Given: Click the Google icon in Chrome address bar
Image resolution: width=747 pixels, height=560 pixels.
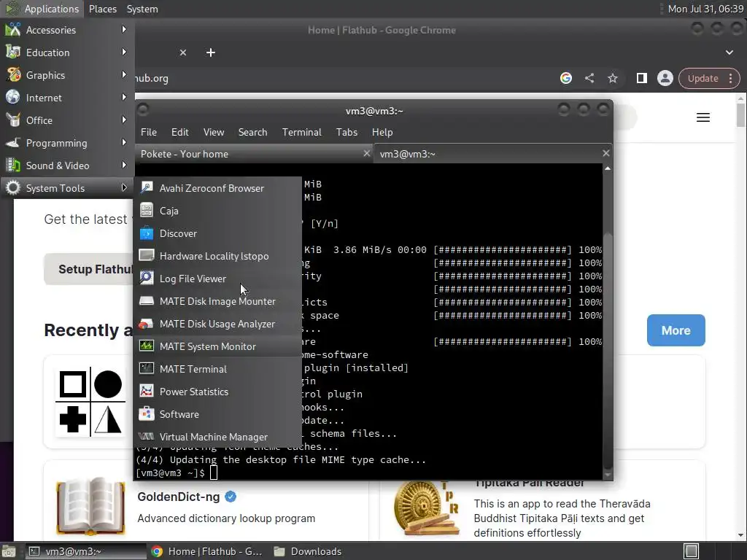Looking at the screenshot, I should (566, 78).
